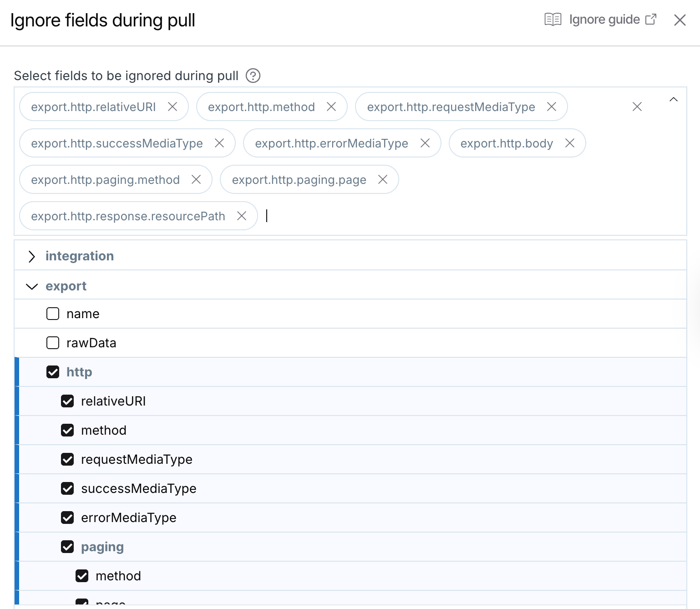Viewport: 700px width, 609px height.
Task: Uncheck the relativeURI checkbox
Action: click(67, 401)
